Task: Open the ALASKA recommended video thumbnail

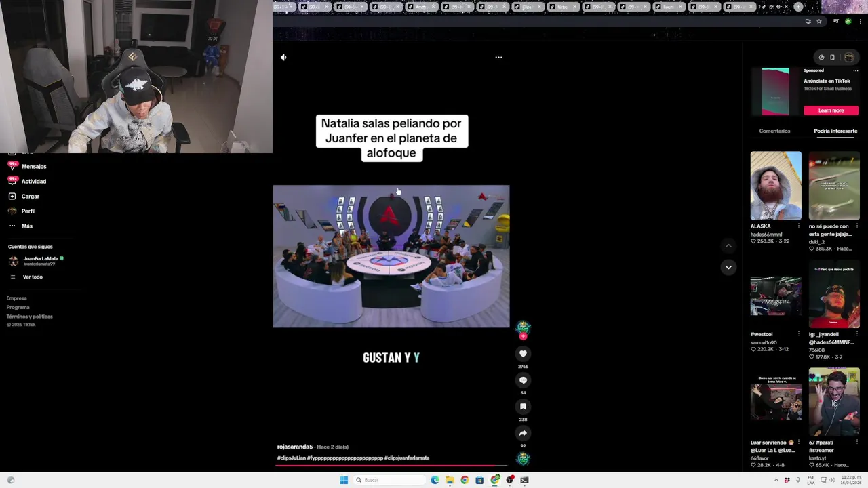Action: point(776,186)
